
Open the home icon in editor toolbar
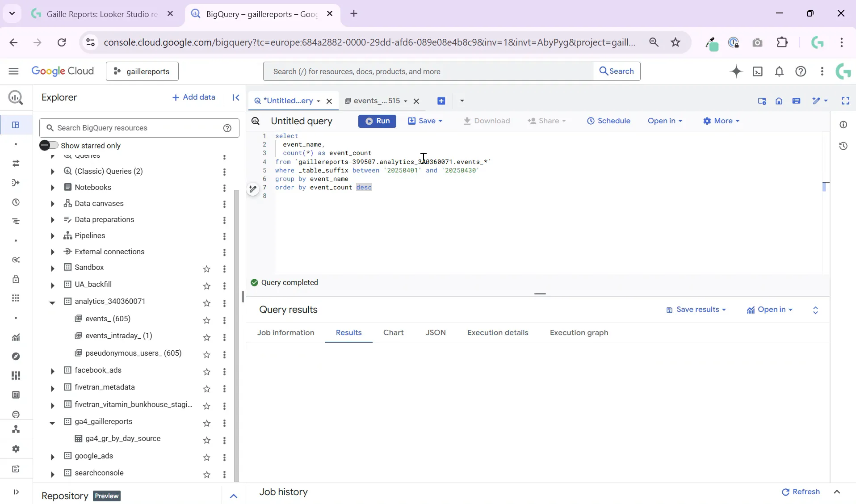[x=779, y=101]
